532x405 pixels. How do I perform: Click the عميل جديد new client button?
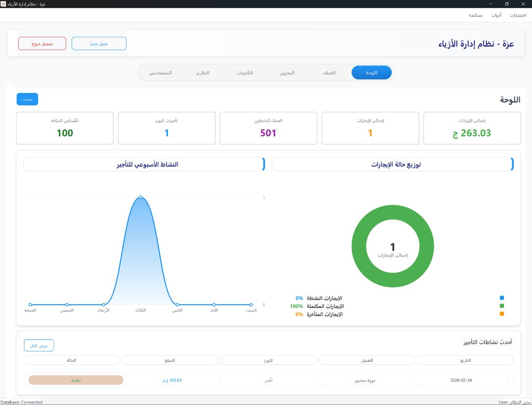99,43
